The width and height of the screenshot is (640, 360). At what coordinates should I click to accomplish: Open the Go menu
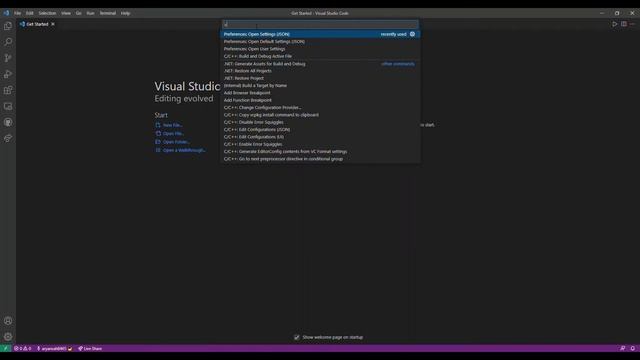coord(78,13)
